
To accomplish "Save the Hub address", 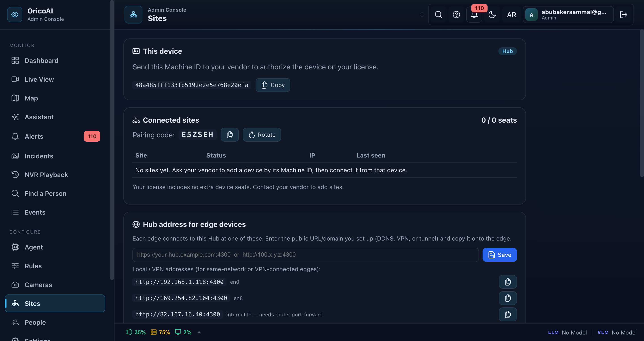I will tap(500, 255).
